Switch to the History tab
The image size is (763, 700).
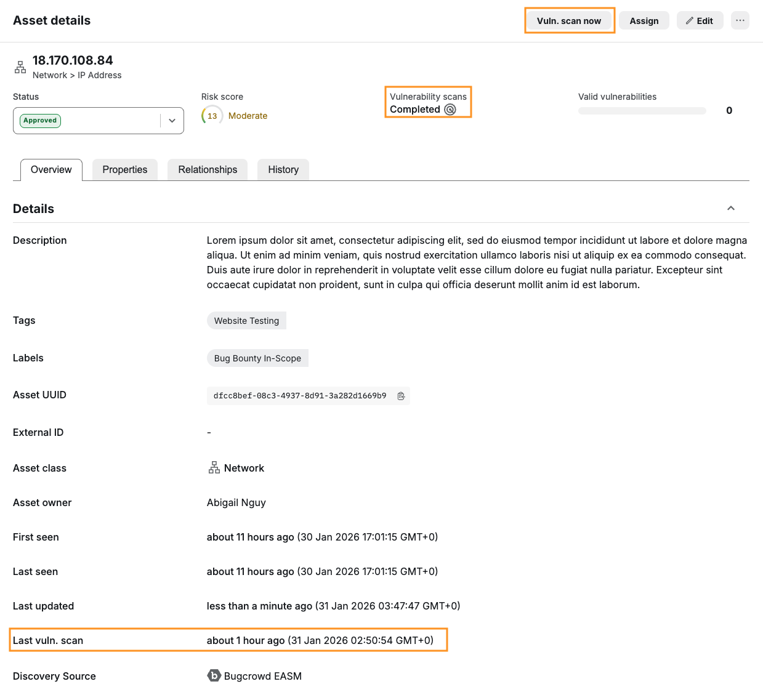283,169
